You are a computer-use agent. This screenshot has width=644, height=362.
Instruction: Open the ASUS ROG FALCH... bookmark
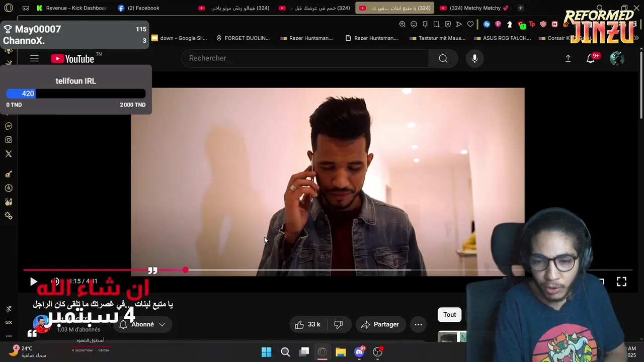(x=502, y=38)
